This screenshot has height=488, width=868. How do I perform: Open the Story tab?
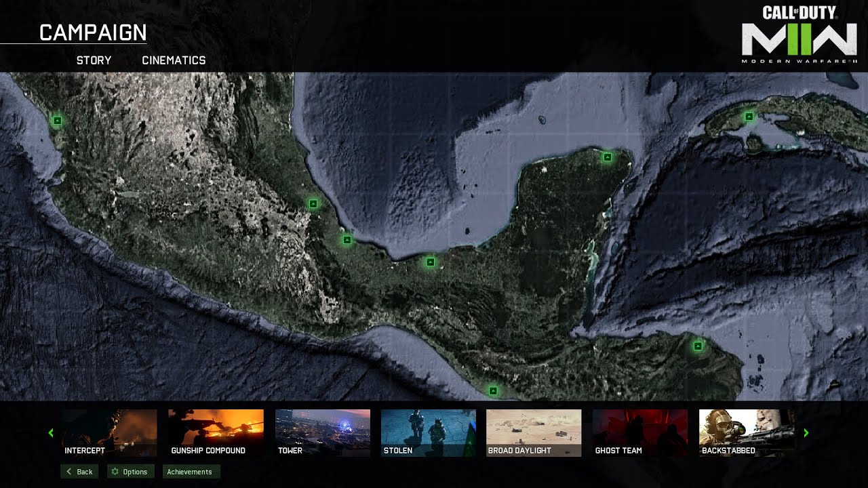(x=94, y=60)
